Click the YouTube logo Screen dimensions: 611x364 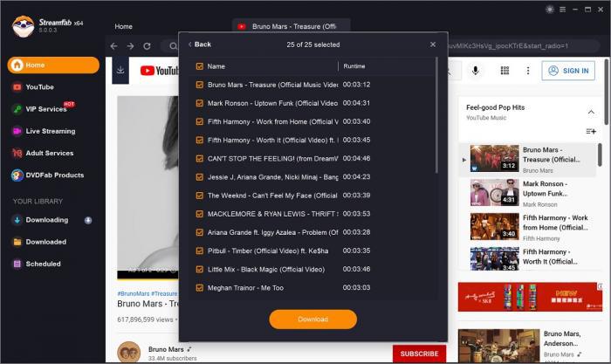(159, 71)
